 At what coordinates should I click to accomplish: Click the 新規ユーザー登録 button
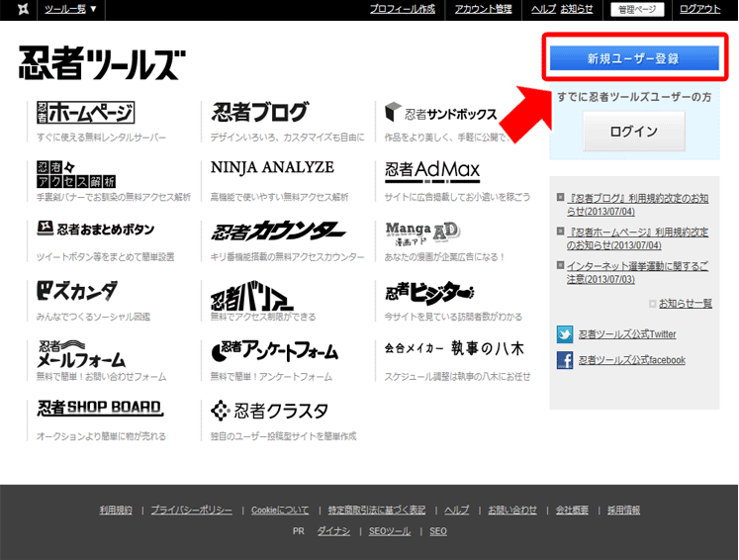tap(634, 58)
